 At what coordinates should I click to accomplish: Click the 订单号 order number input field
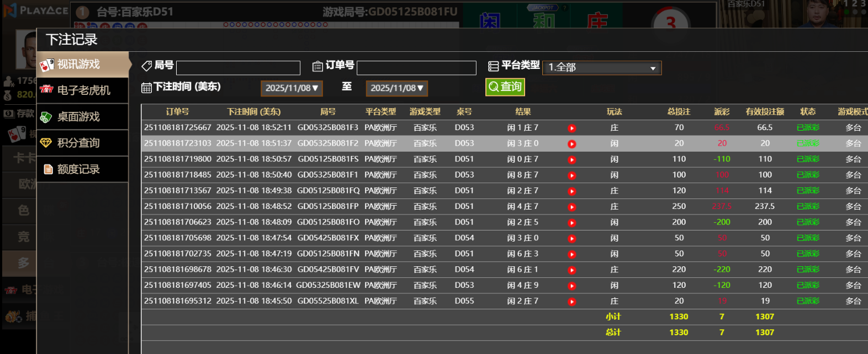(x=416, y=68)
